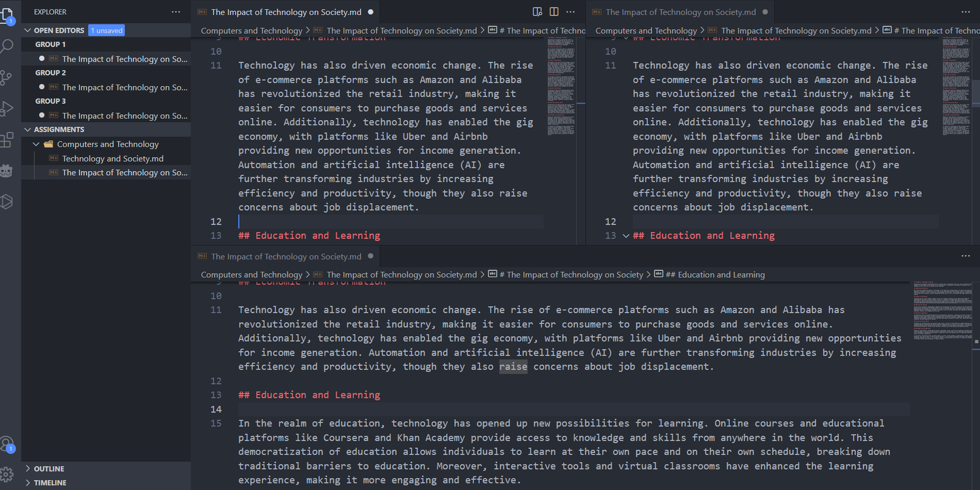Screen dimensions: 980x490
Task: Click line number 13 in first editor
Action: tap(216, 236)
